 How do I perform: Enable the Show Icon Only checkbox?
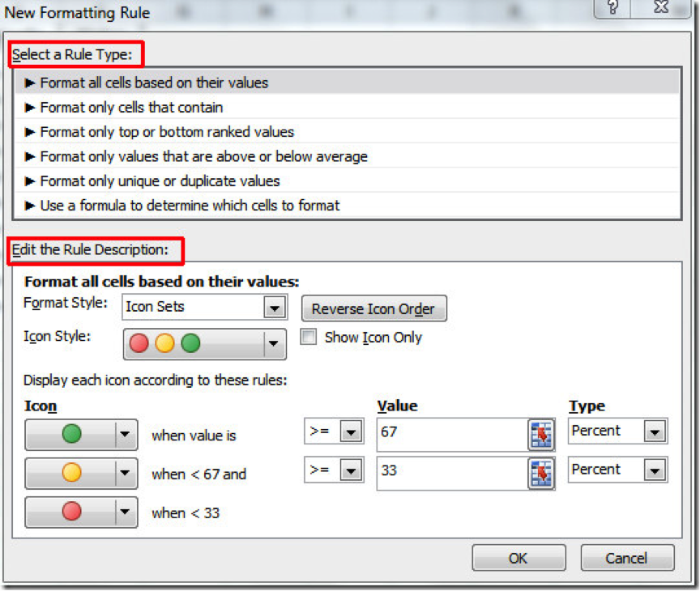308,338
